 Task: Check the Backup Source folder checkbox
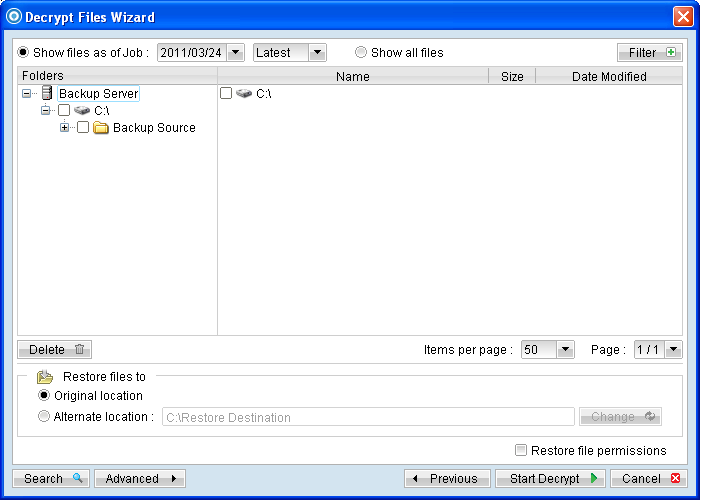pos(83,128)
